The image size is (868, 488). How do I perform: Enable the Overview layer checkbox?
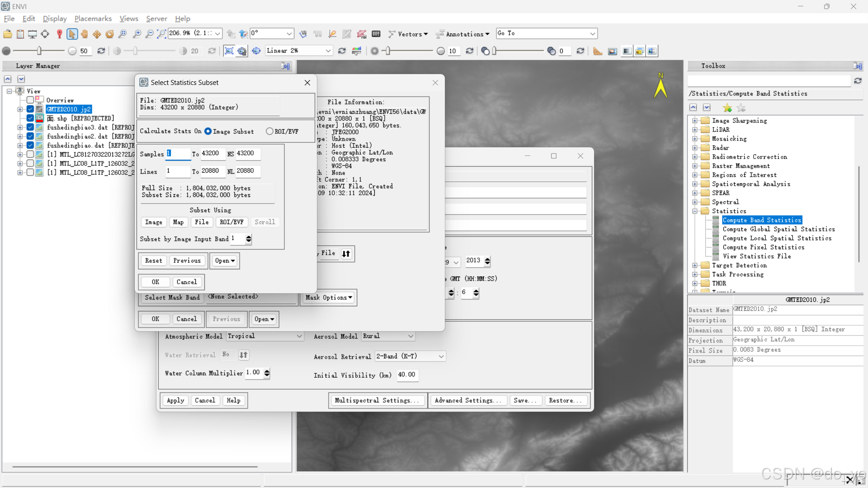click(30, 100)
